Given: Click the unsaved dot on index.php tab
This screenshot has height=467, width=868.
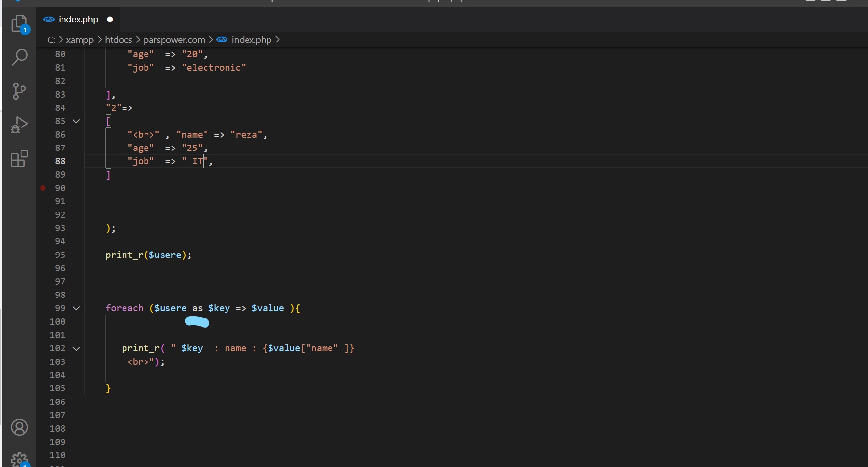Looking at the screenshot, I should pos(110,20).
